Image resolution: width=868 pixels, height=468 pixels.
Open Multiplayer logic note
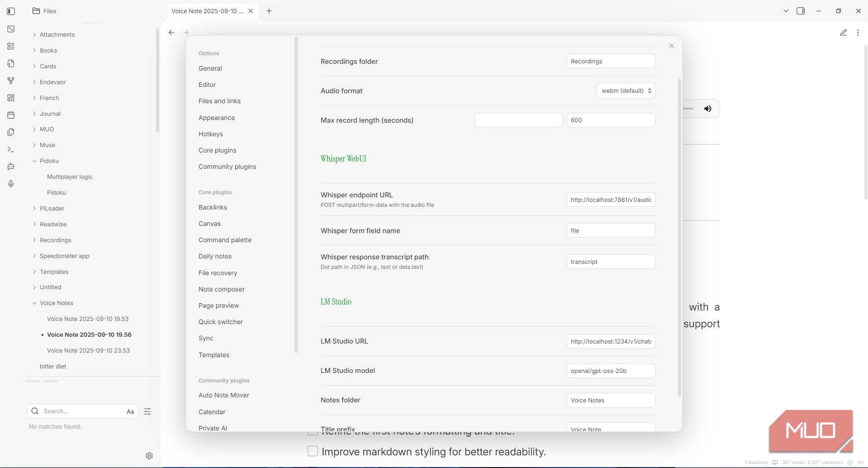[70, 177]
